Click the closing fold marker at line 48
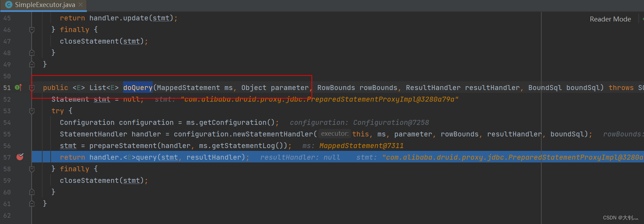 [x=32, y=52]
